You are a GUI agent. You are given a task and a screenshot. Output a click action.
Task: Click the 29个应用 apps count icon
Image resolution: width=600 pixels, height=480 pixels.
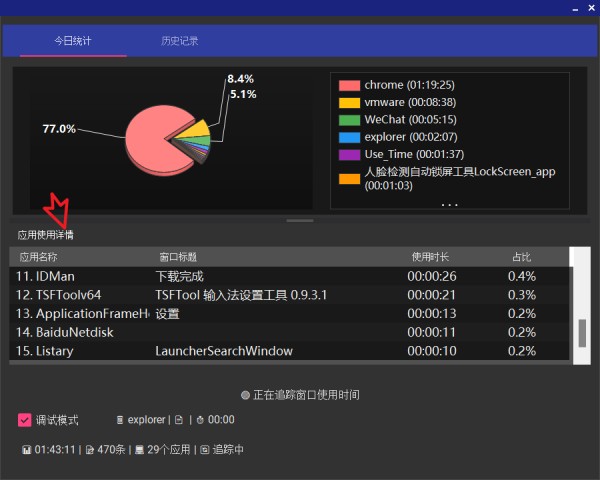140,450
